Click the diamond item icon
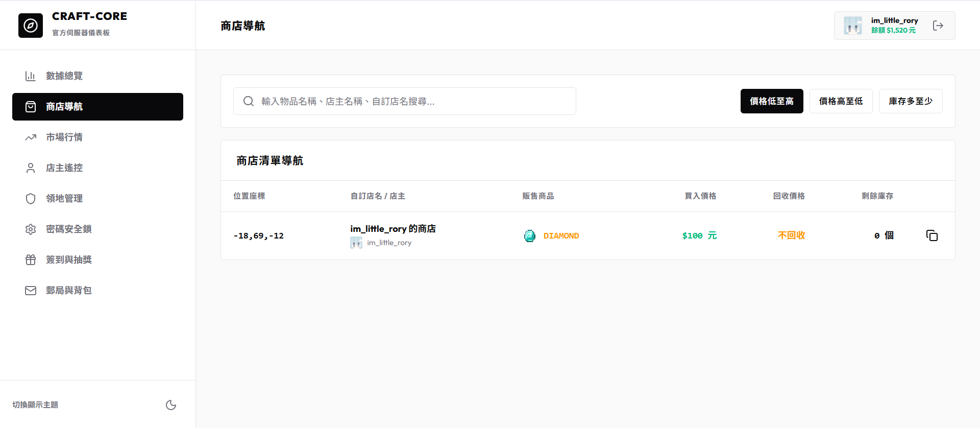The width and height of the screenshot is (980, 428). coord(530,235)
